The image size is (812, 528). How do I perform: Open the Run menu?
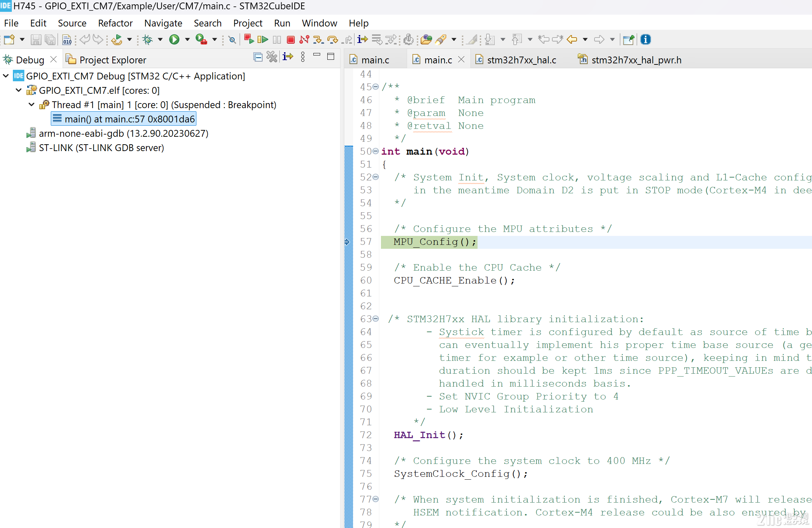click(x=282, y=23)
